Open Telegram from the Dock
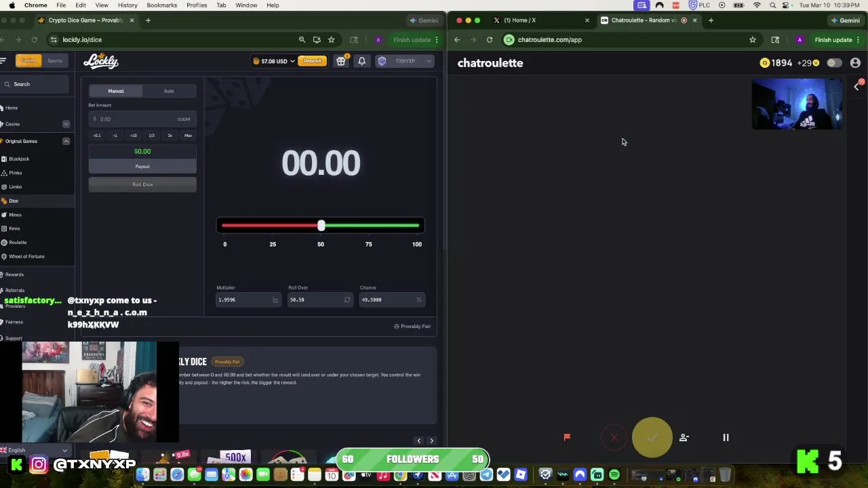The image size is (868, 488). coord(486,475)
